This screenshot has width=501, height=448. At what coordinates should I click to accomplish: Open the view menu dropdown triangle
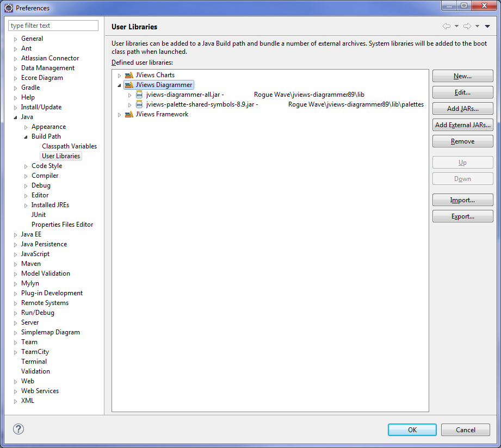pyautogui.click(x=487, y=26)
